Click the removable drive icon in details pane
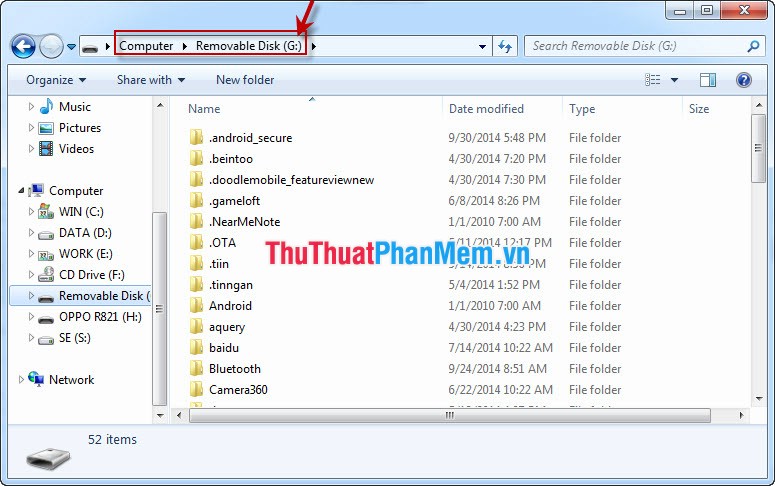 48,459
